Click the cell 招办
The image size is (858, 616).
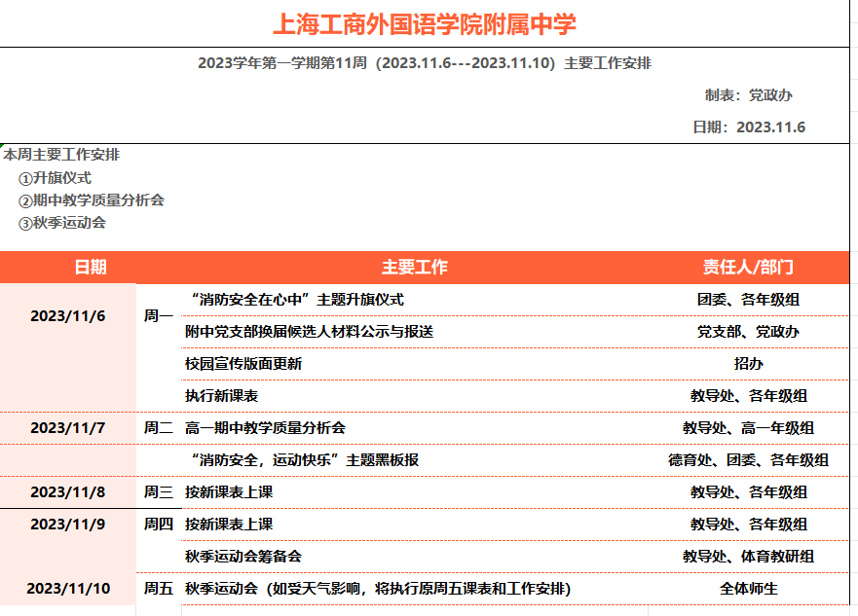point(748,364)
